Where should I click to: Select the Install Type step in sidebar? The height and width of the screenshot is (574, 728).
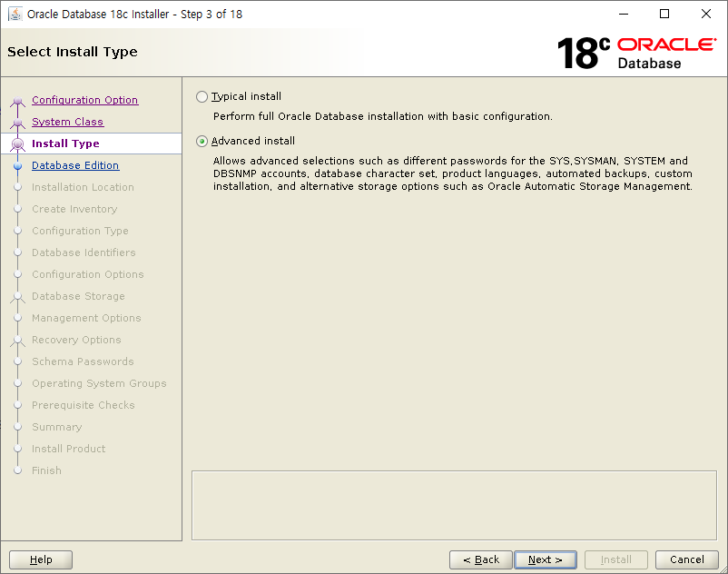[x=65, y=143]
